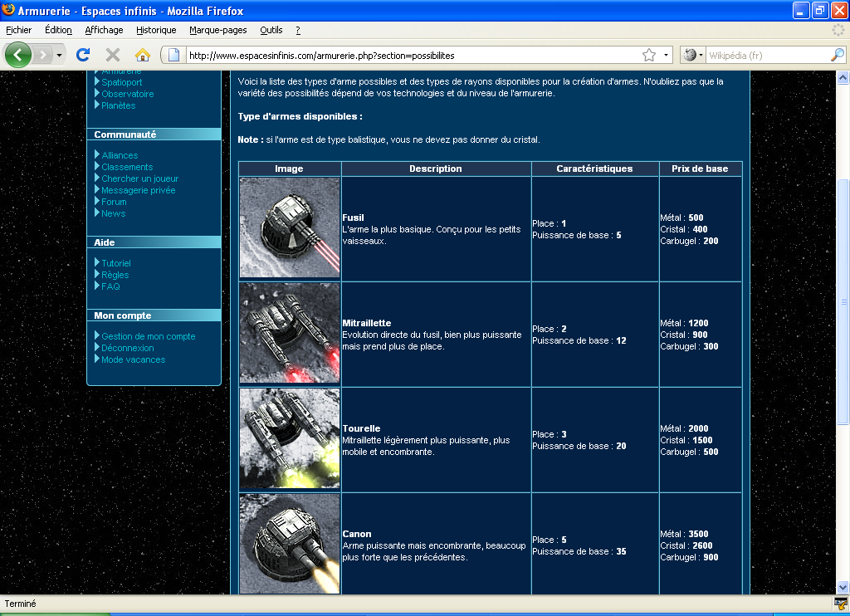Click the Mitraillette weapon name

(x=366, y=323)
